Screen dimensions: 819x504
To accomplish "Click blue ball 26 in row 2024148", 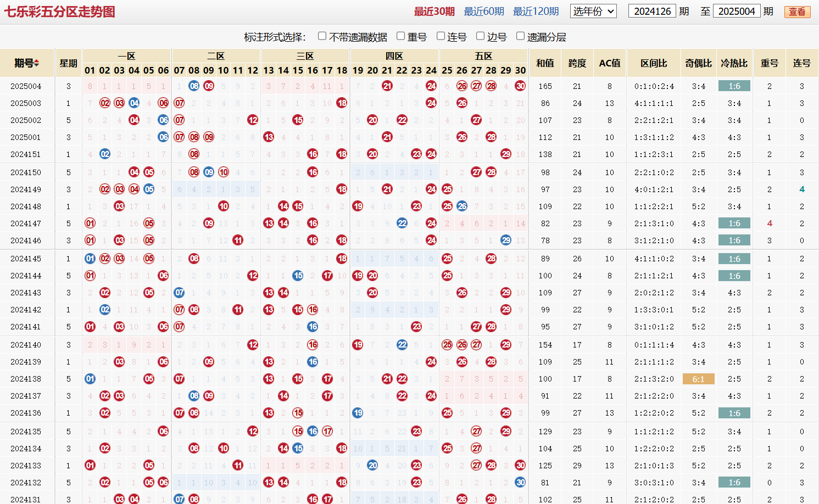I will [x=462, y=206].
